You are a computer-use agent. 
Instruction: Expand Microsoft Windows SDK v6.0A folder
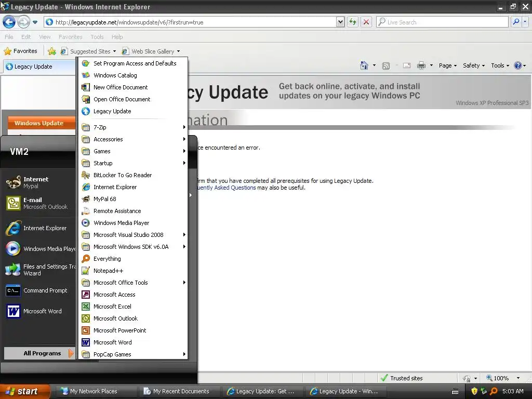133,247
